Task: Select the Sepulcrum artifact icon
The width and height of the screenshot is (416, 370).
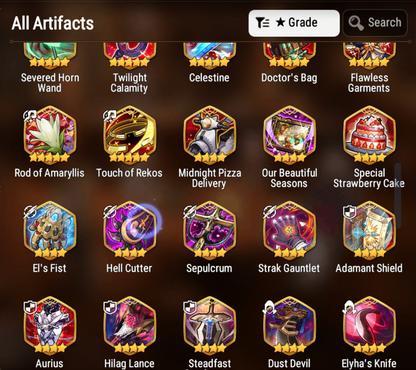Action: tap(209, 230)
